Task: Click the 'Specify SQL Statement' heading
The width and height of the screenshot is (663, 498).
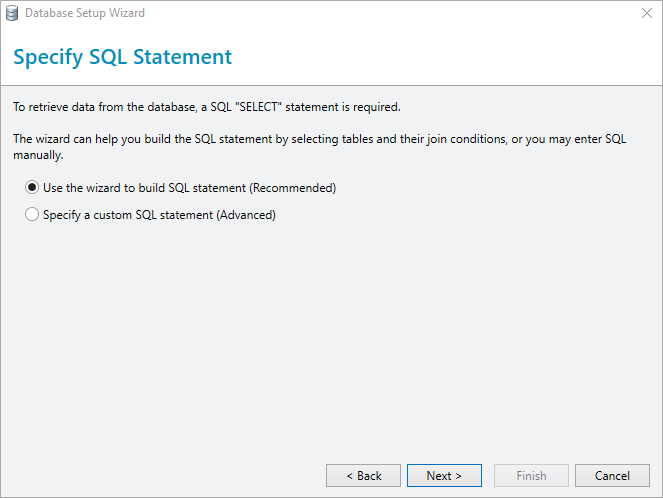Action: coord(123,57)
